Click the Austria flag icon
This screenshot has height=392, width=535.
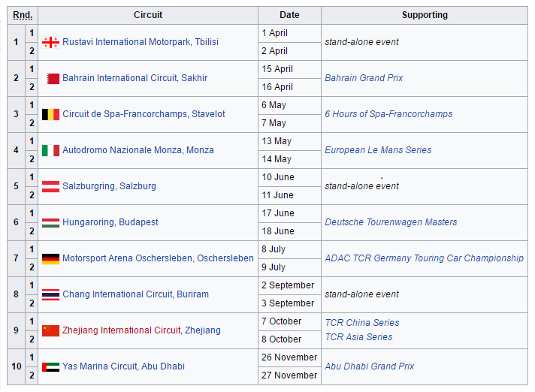tap(50, 186)
